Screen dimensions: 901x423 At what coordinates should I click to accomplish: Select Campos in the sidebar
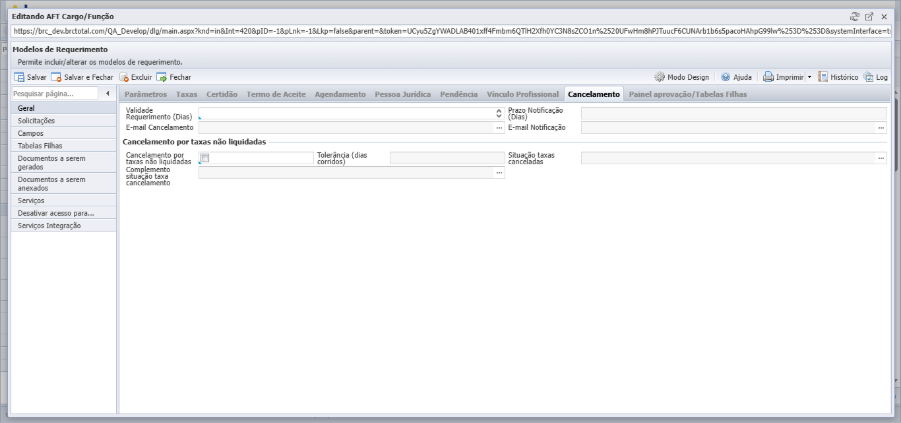[63, 133]
